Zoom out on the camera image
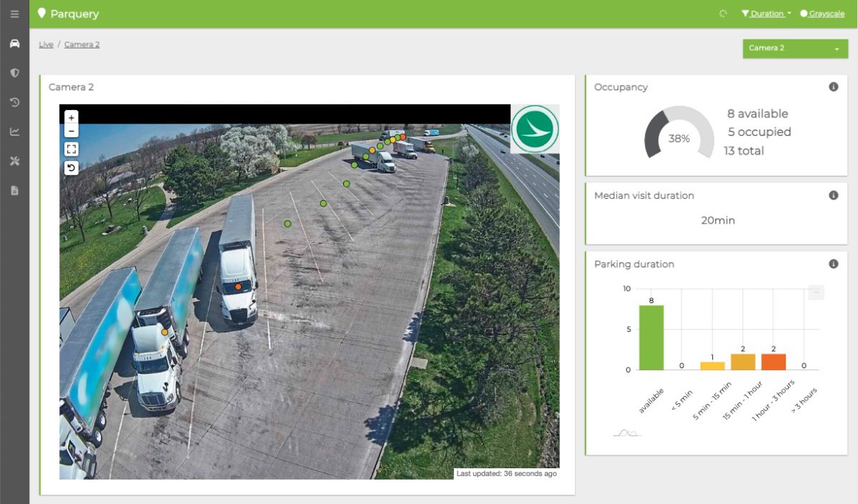Viewport: 858px width, 504px height. coord(71,131)
